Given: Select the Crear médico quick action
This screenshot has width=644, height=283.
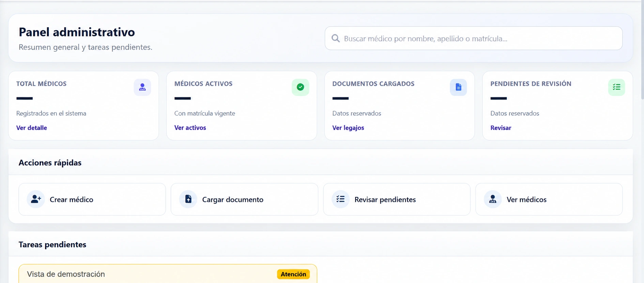Looking at the screenshot, I should [x=92, y=199].
